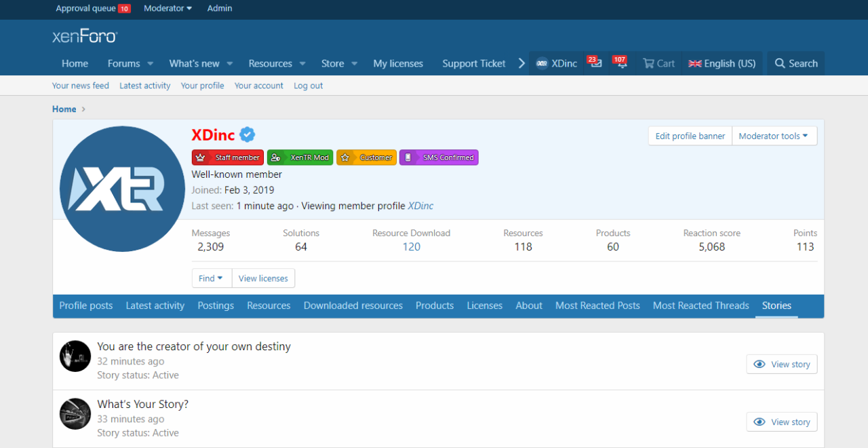868x448 pixels.
Task: Switch to the Profile posts tab
Action: [x=86, y=305]
